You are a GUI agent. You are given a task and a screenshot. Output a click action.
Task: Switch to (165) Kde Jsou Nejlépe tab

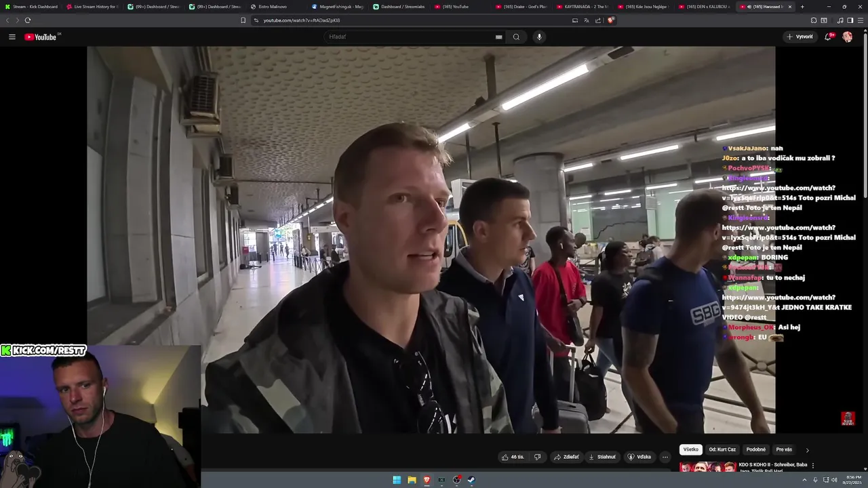642,7
